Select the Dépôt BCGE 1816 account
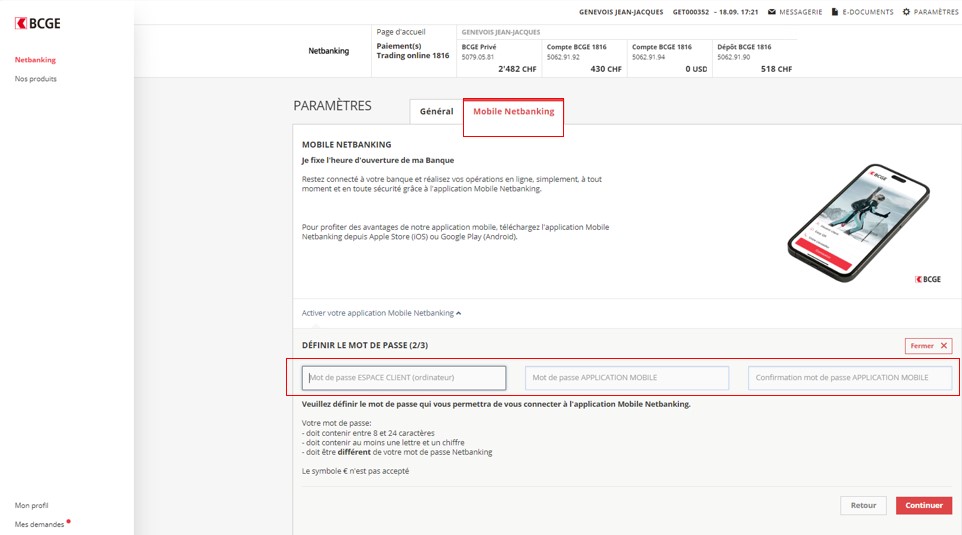The image size is (962, 535). tap(755, 58)
